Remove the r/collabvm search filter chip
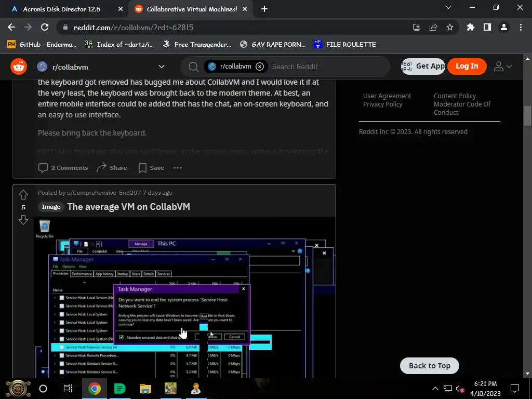 [x=260, y=66]
